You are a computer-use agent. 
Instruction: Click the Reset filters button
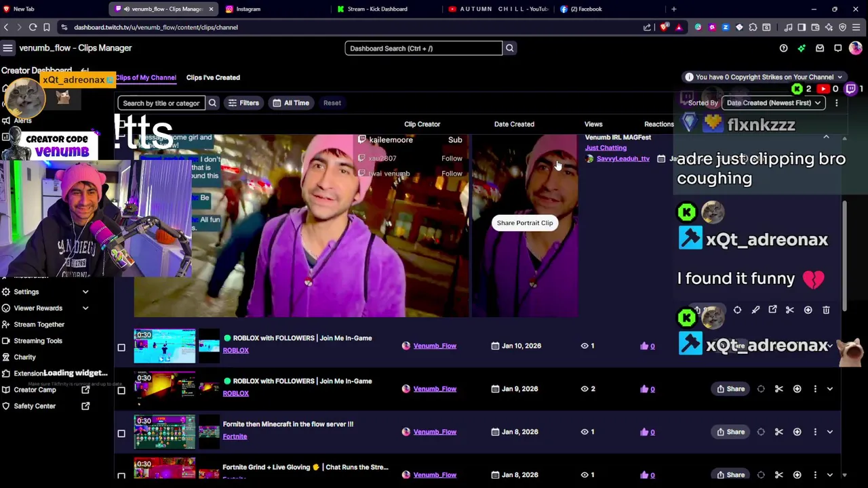pyautogui.click(x=332, y=103)
